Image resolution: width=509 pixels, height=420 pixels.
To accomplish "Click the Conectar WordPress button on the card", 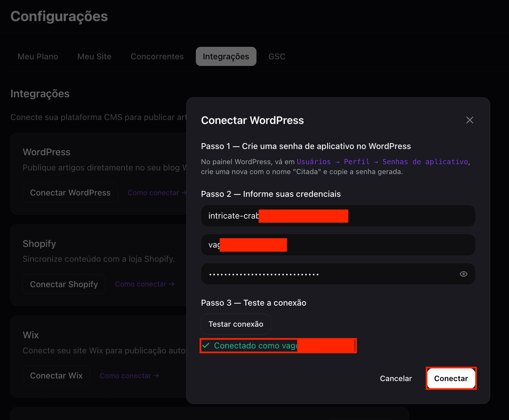I will (x=70, y=193).
